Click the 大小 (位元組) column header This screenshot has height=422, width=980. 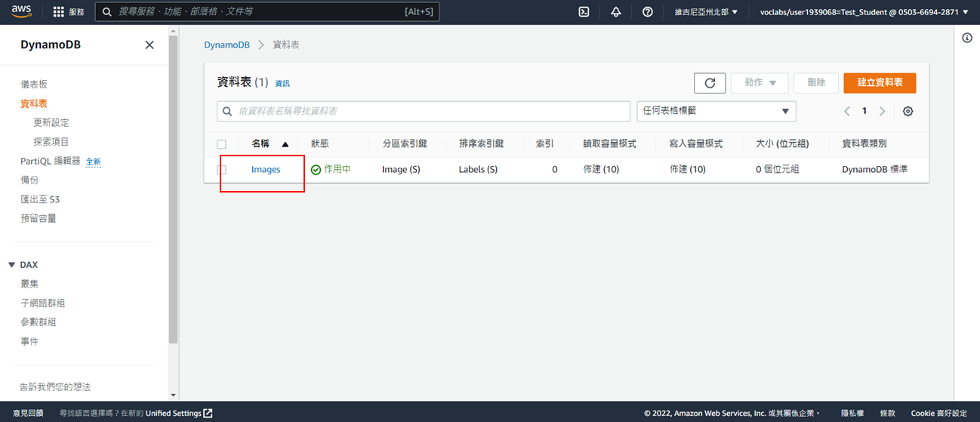(x=782, y=143)
